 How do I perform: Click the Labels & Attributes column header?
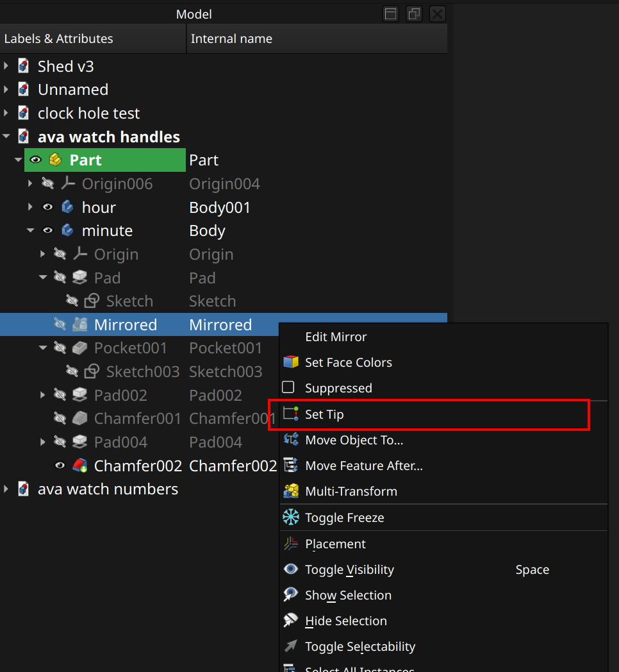click(93, 38)
